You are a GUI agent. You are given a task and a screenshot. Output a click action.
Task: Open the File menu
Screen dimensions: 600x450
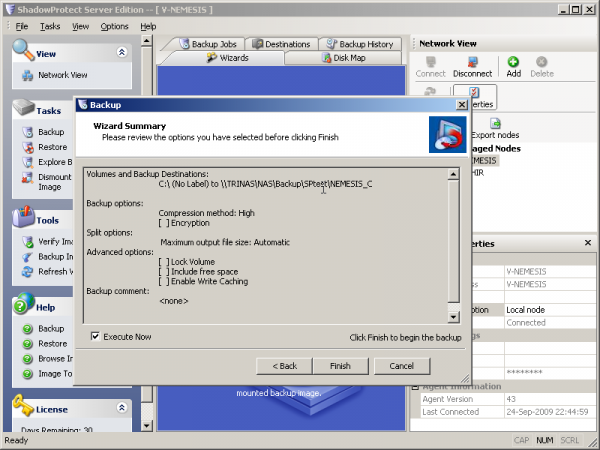22,26
